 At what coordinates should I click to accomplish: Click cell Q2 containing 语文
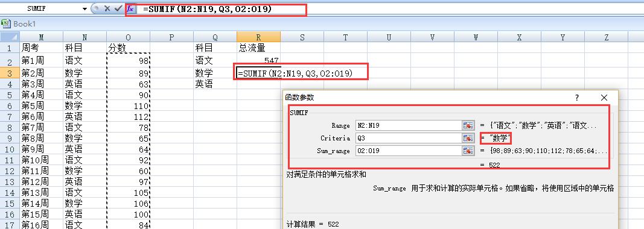[x=215, y=61]
